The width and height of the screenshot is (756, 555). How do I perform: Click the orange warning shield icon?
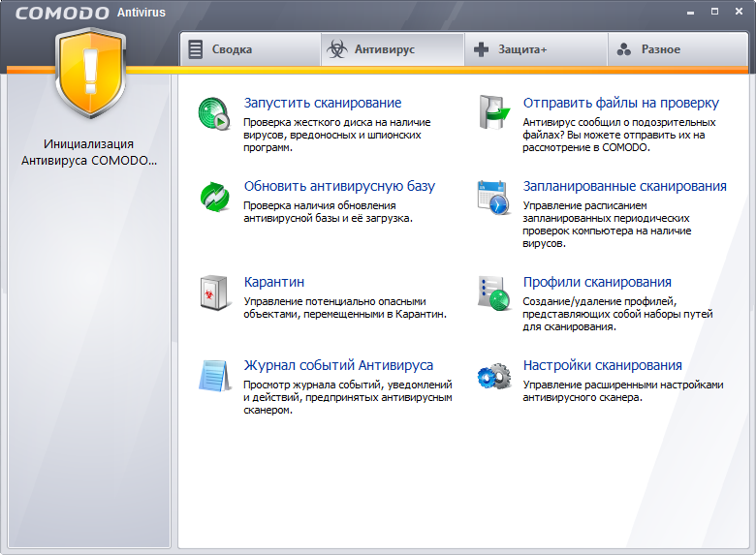(x=90, y=74)
